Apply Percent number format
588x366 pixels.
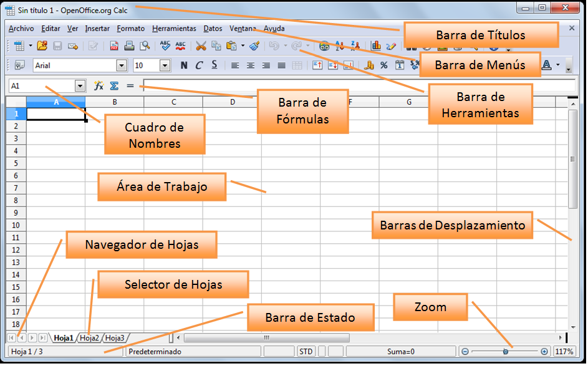[384, 65]
